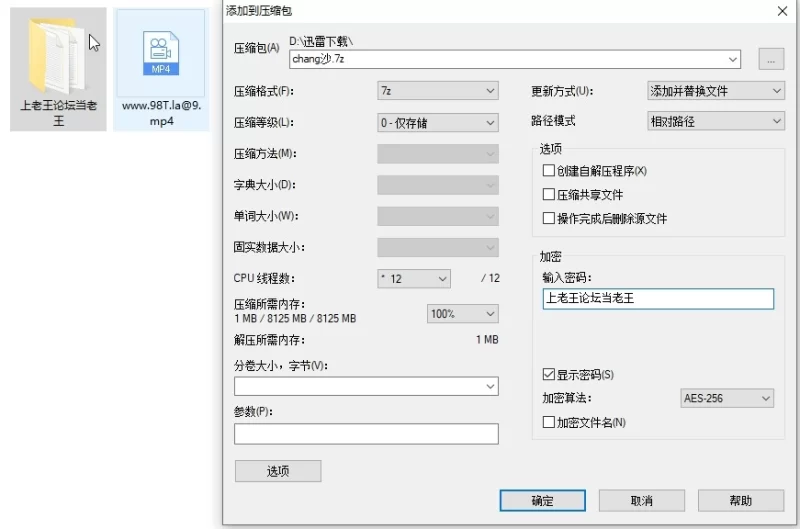Viewport: 800px width, 529px height.
Task: Click the 帮助 button
Action: tap(741, 500)
